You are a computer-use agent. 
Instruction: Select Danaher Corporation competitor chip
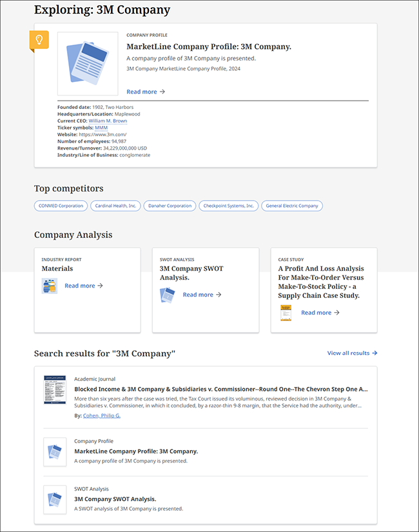click(x=170, y=206)
